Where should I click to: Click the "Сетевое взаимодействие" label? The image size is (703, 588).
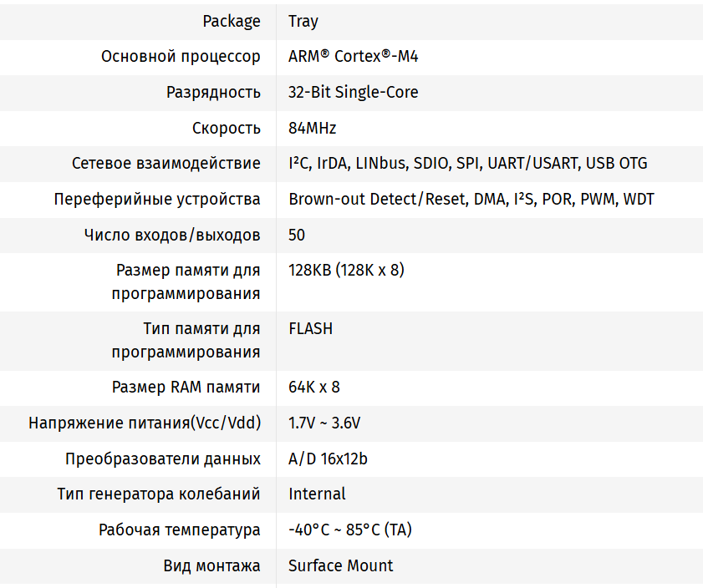pyautogui.click(x=166, y=163)
